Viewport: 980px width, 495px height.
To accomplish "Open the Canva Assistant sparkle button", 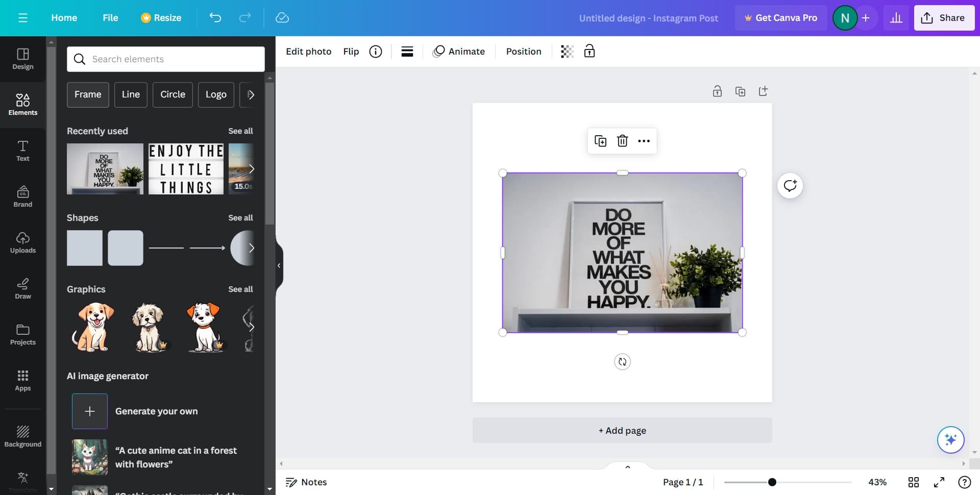I will 950,439.
